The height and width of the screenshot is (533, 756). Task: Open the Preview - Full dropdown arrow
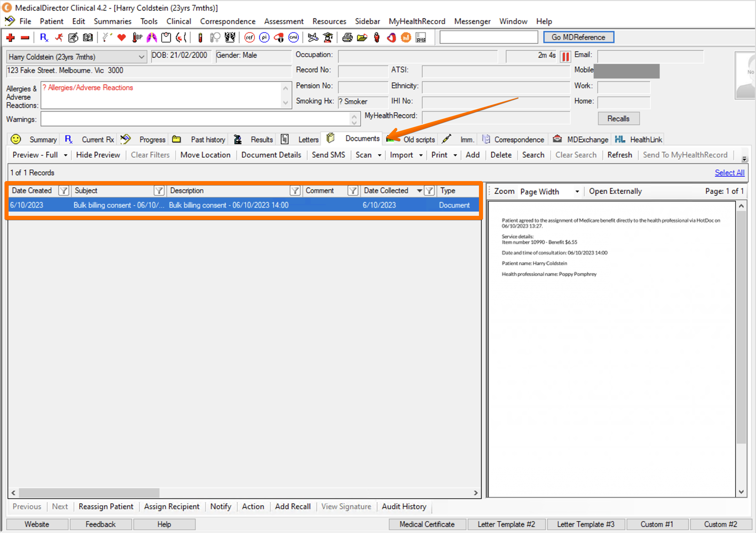pyautogui.click(x=65, y=155)
